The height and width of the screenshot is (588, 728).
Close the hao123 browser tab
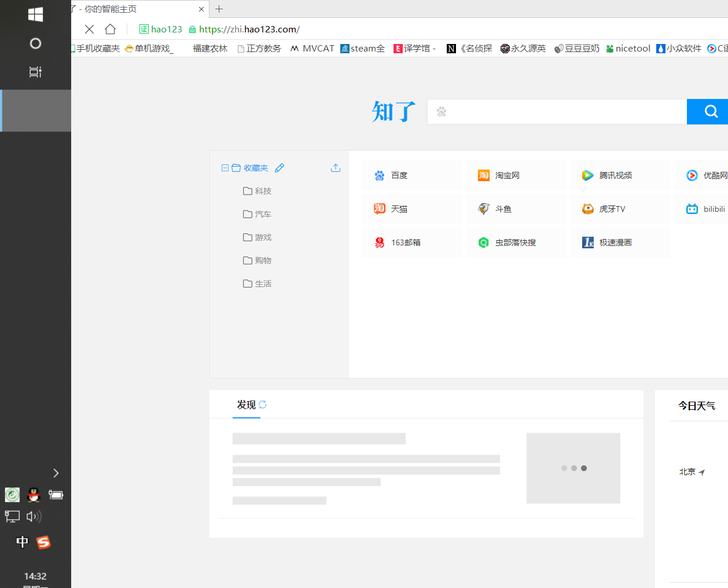tap(201, 9)
